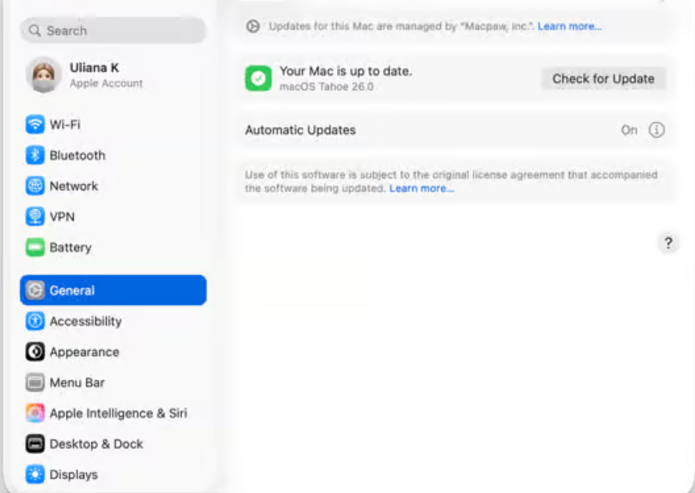695x493 pixels.
Task: Click the green Battery icon
Action: point(35,248)
